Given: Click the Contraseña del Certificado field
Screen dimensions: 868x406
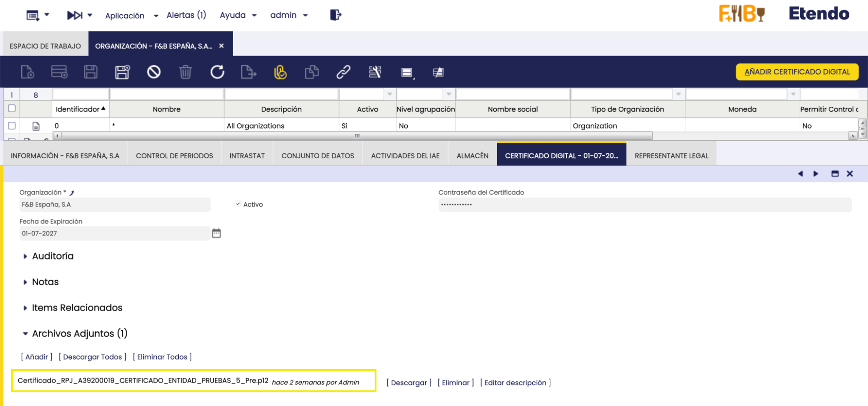Looking at the screenshot, I should pos(644,205).
